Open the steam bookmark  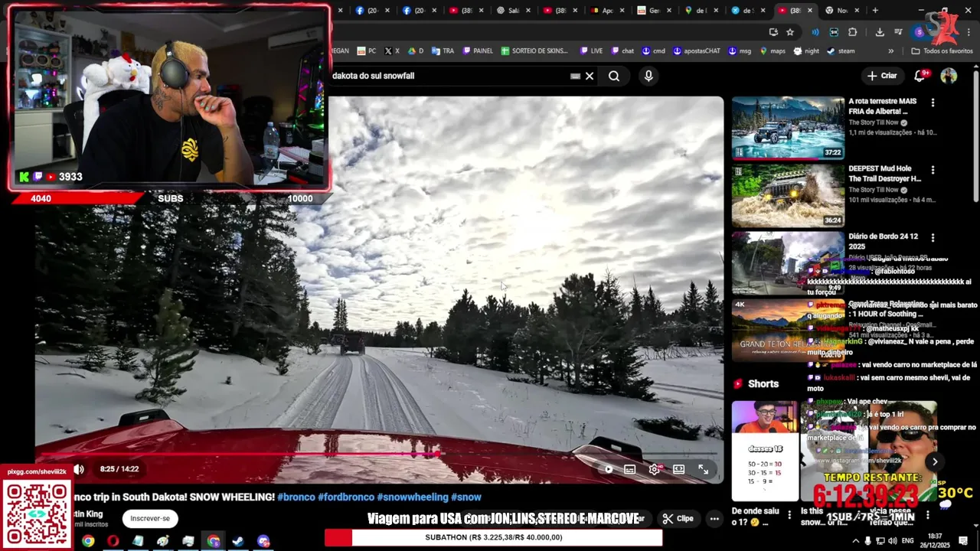(x=840, y=51)
